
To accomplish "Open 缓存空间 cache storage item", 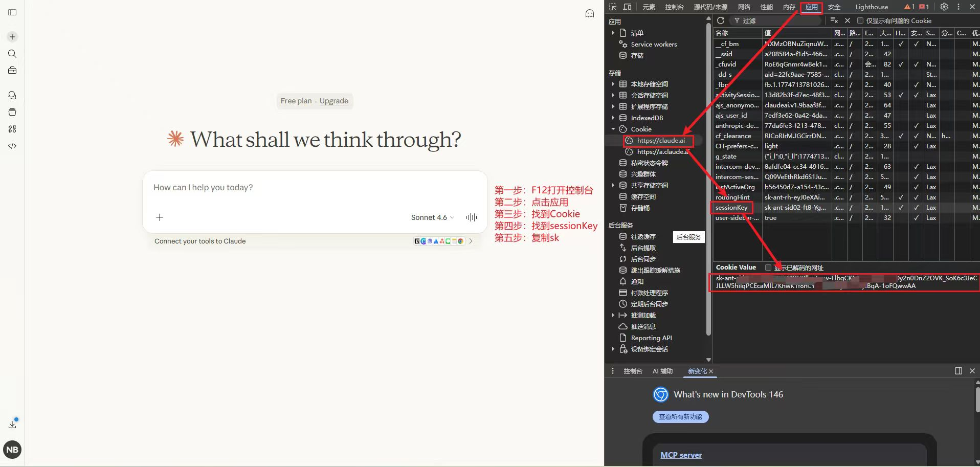I will coord(643,196).
